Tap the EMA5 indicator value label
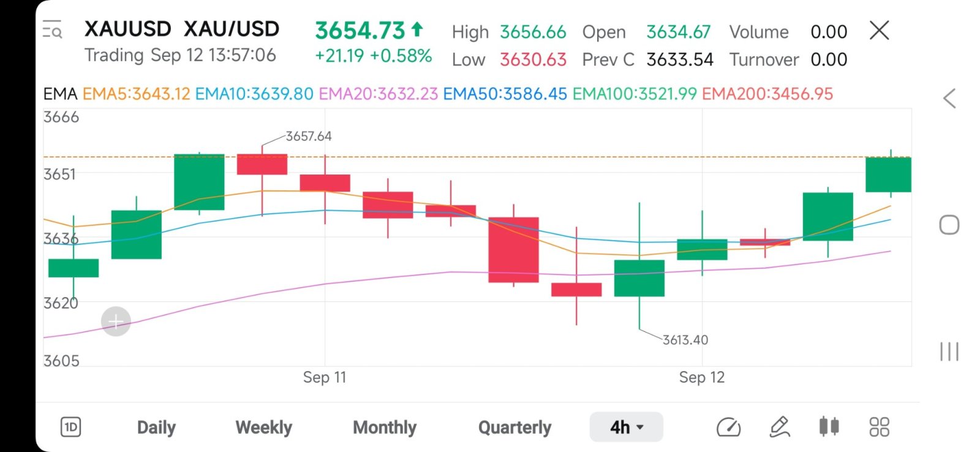The image size is (980, 452). pyautogui.click(x=136, y=94)
